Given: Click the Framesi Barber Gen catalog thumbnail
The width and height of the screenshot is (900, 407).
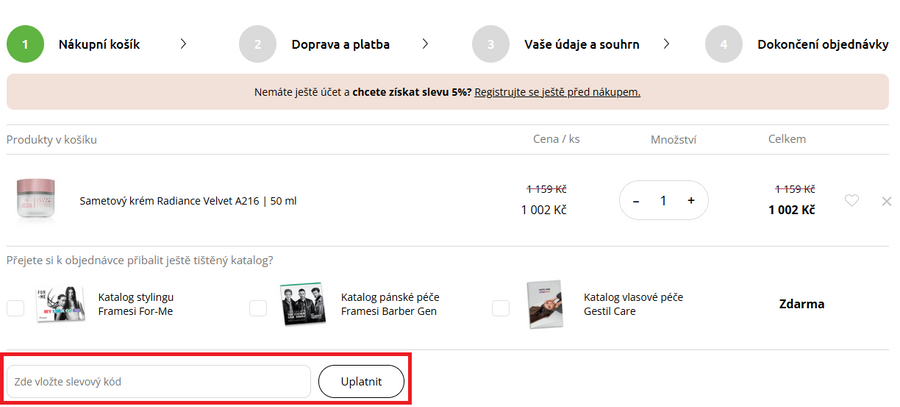Looking at the screenshot, I should click(304, 303).
